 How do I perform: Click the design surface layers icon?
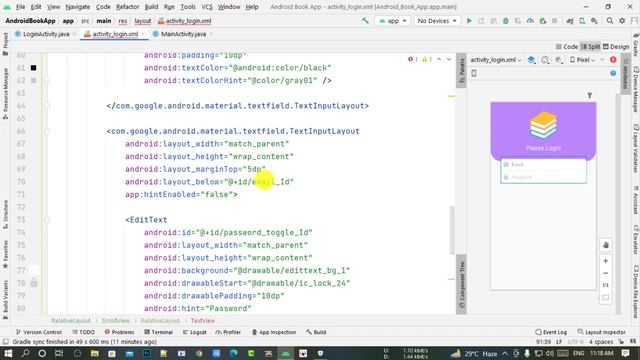(531, 60)
